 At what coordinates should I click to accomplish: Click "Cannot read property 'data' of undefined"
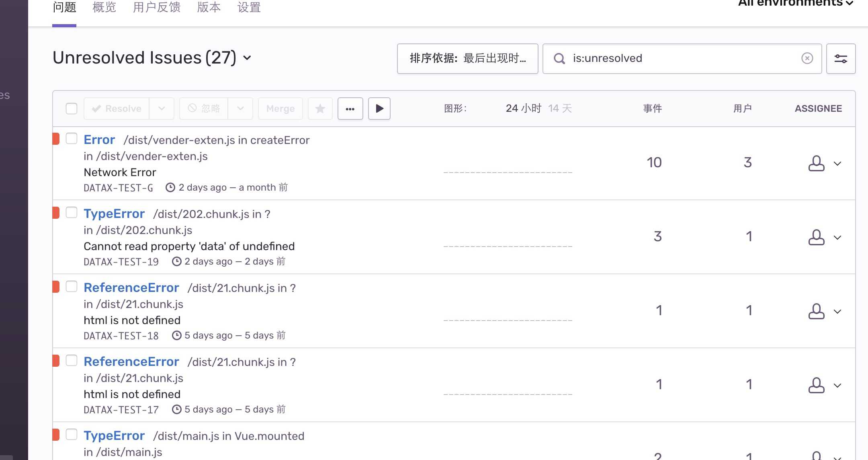tap(189, 246)
